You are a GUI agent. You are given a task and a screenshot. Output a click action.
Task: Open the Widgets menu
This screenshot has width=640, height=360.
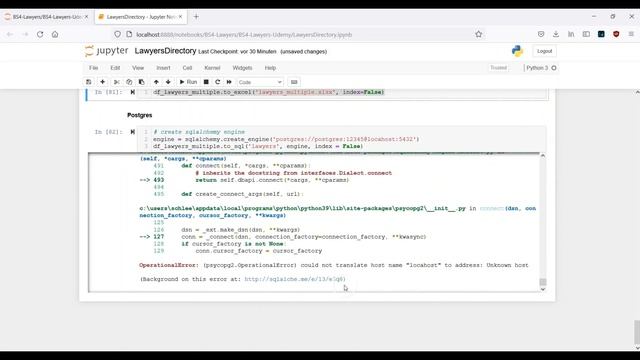tap(242, 68)
